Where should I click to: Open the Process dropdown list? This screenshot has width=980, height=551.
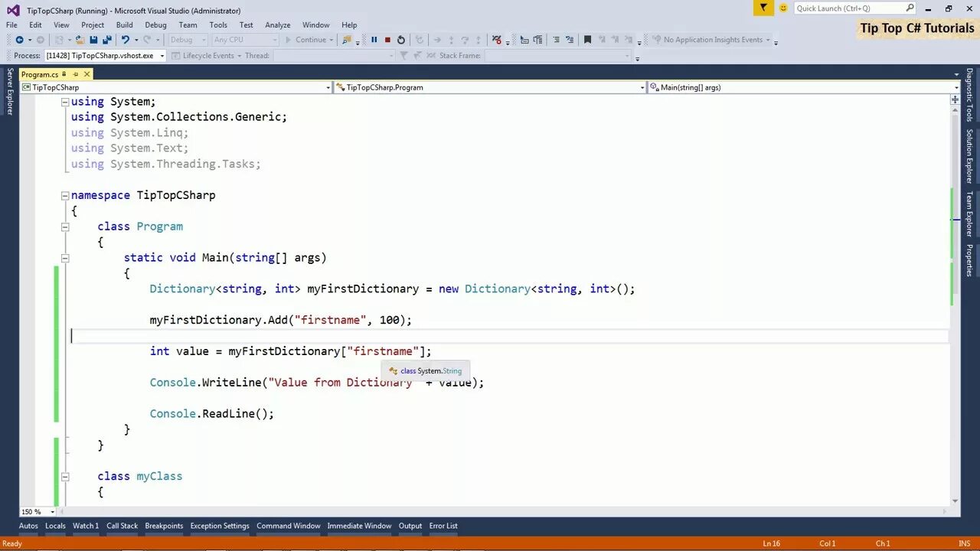click(162, 56)
